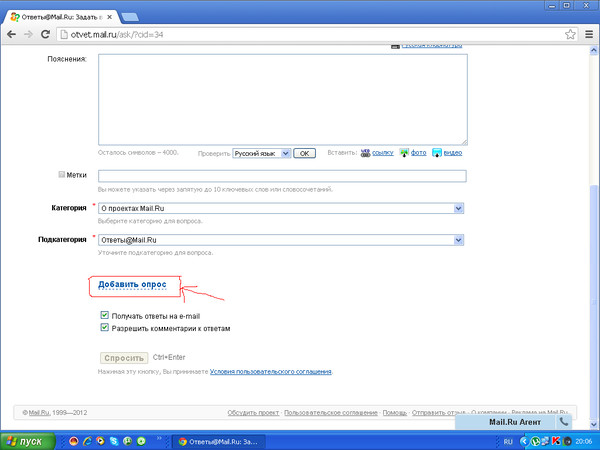This screenshot has width=600, height=450.
Task: Open the Помощь footer link
Action: pyautogui.click(x=395, y=413)
